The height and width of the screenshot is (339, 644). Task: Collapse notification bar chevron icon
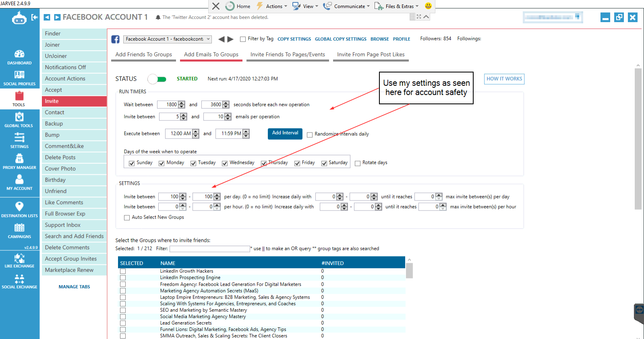[x=426, y=17]
